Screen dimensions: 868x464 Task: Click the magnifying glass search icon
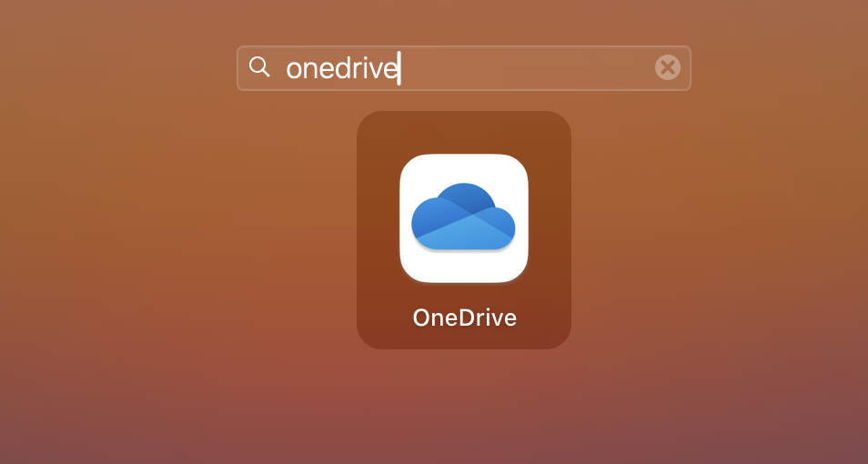coord(259,67)
